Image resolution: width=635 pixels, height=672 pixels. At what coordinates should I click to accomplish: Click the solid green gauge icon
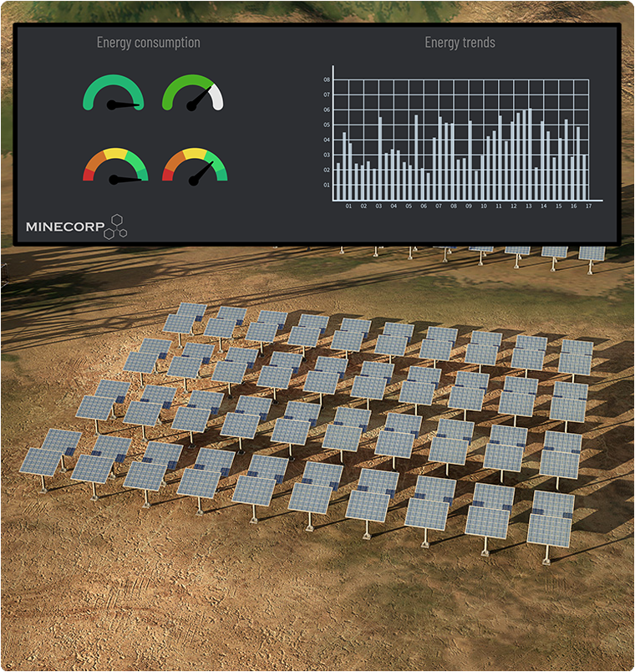click(x=113, y=92)
